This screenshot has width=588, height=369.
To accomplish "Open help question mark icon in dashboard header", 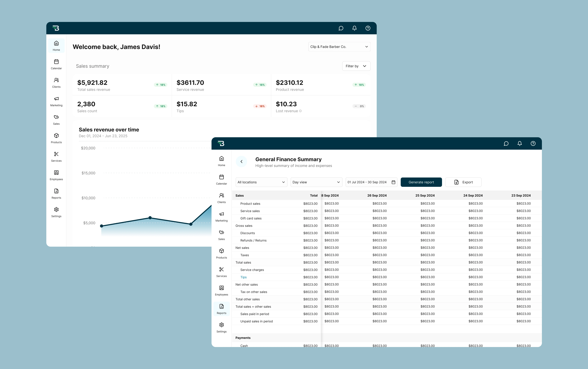I will pos(368,28).
